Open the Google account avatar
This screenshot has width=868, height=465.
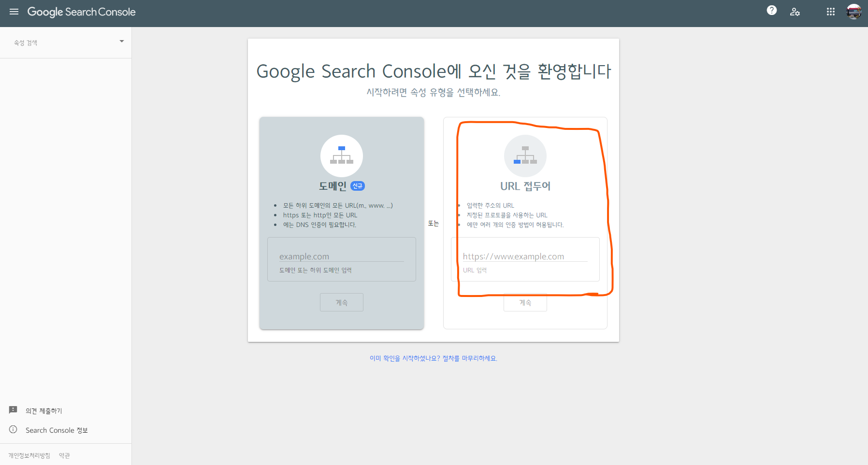click(854, 12)
